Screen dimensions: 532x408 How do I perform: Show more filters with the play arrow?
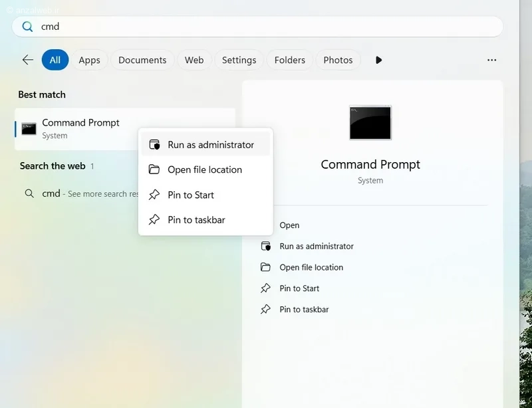[378, 60]
